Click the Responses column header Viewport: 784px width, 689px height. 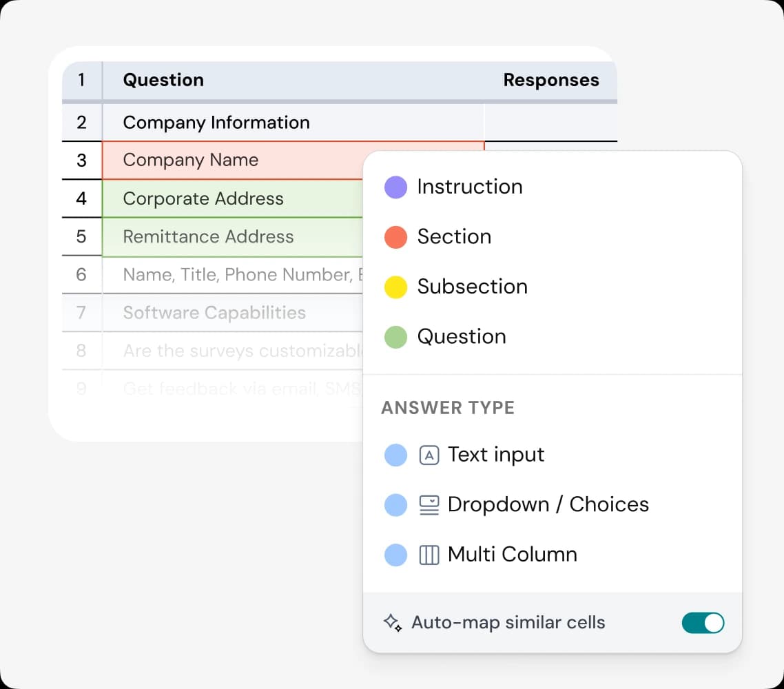pos(550,80)
